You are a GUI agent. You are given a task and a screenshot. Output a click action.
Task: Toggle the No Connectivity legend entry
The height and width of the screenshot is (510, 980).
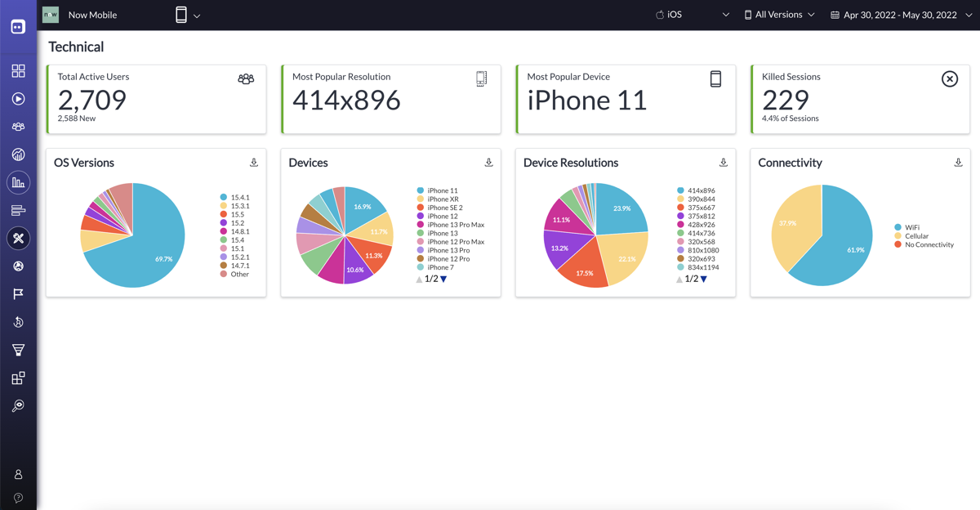924,244
